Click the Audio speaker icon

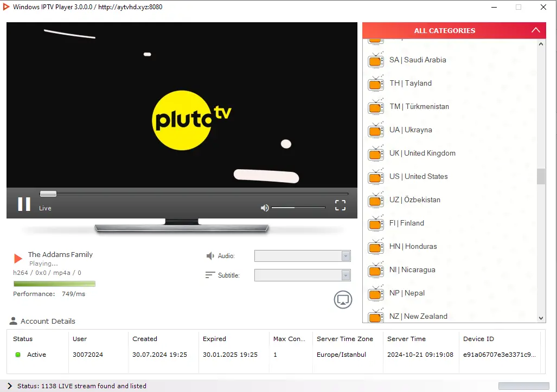pos(210,256)
